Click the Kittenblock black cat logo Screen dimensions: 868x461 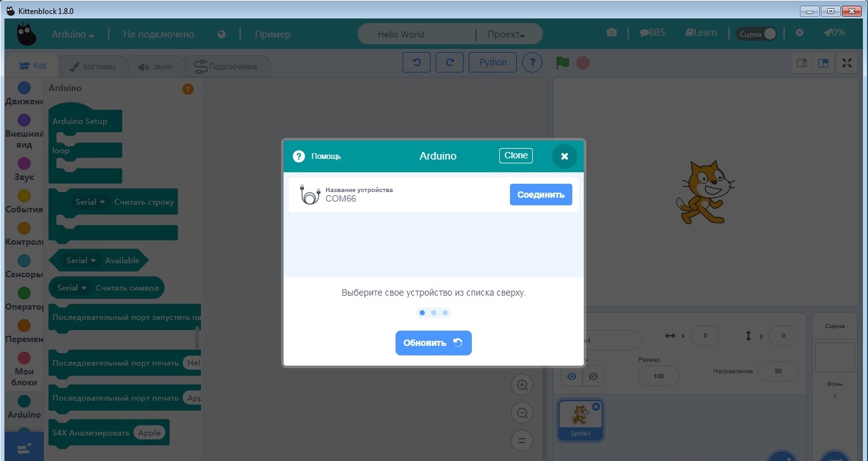[26, 34]
